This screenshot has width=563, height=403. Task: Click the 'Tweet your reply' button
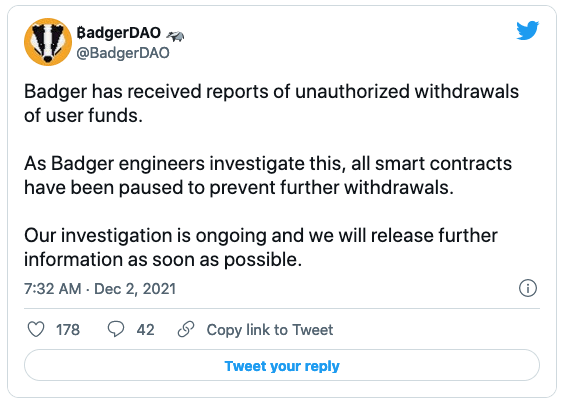(282, 365)
